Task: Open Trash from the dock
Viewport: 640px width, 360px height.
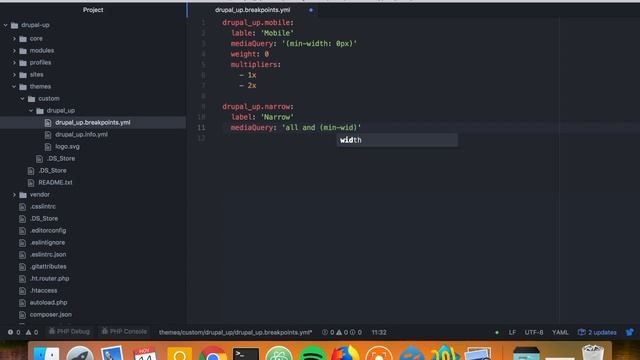Action: pos(593,353)
